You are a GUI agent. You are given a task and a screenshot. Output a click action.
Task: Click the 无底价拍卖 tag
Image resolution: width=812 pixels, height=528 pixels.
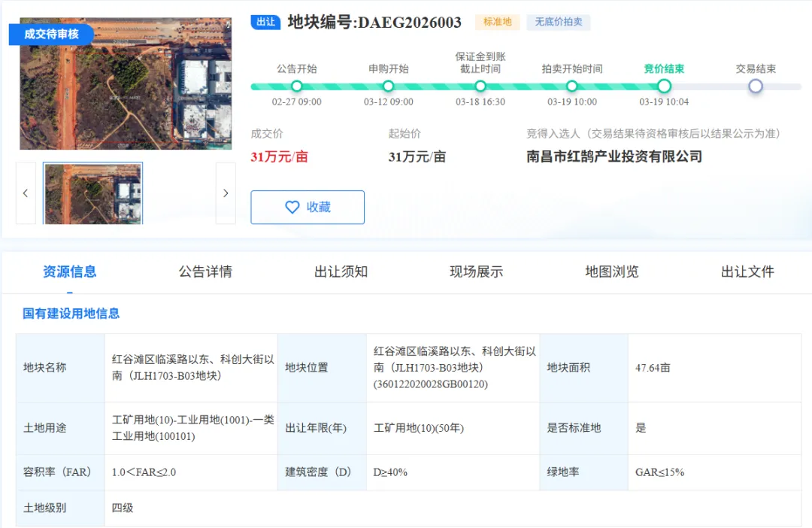(x=558, y=22)
